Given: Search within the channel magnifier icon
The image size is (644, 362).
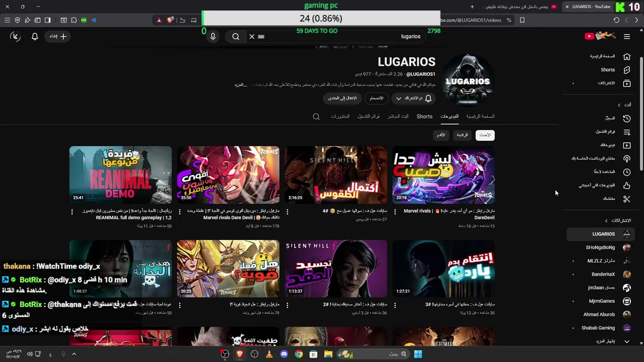Looking at the screenshot, I should 316,117.
